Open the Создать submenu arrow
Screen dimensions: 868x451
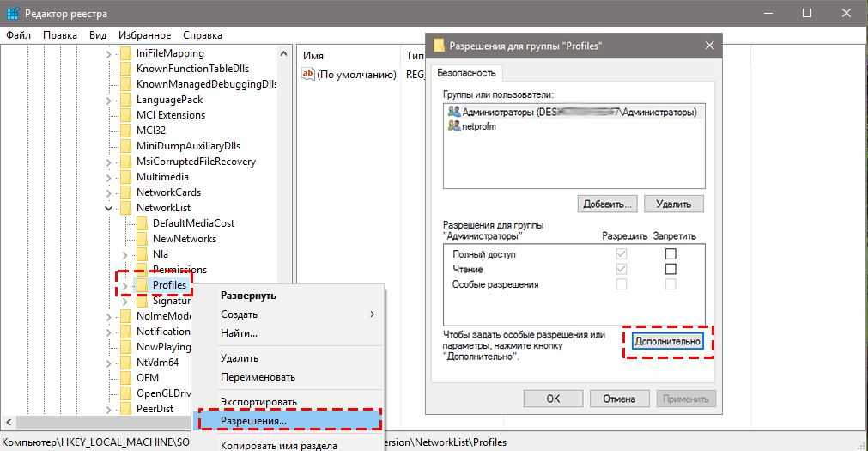(x=372, y=314)
